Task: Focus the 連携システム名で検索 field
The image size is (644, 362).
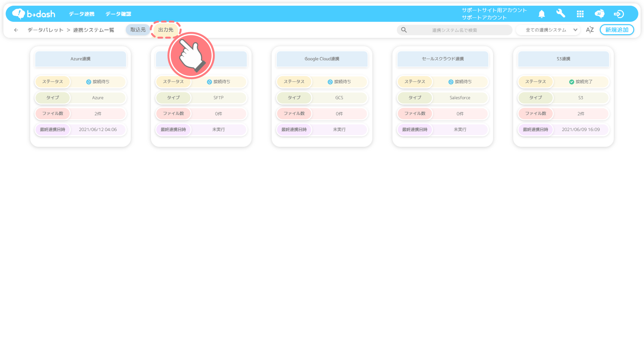Action: pyautogui.click(x=454, y=30)
